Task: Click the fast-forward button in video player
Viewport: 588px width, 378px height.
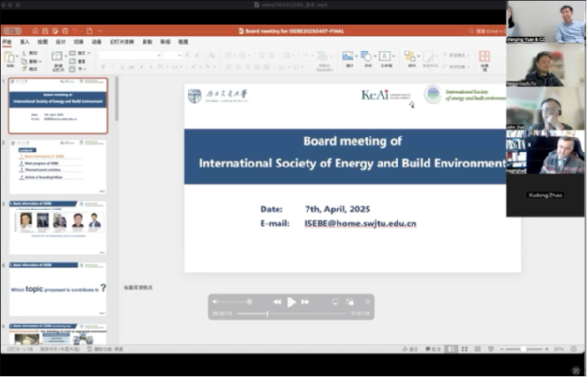Action: [x=305, y=302]
